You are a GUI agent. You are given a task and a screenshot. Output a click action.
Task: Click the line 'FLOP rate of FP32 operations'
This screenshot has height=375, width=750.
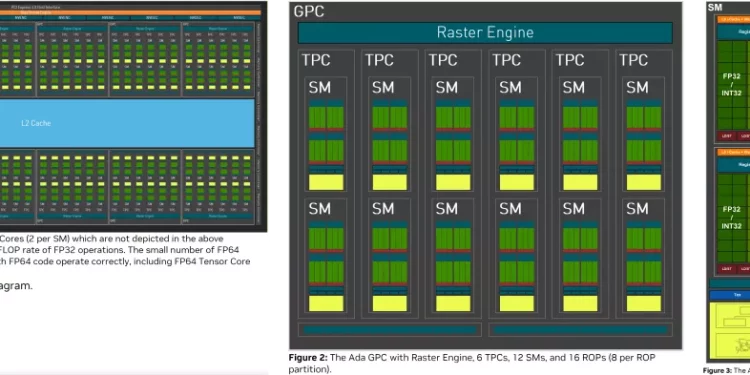click(x=120, y=250)
